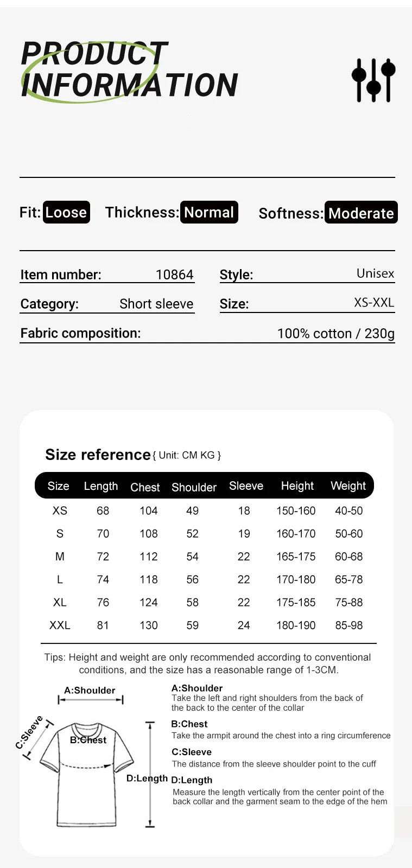Select the XXL size row label
Image resolution: width=412 pixels, height=868 pixels.
pos(60,625)
